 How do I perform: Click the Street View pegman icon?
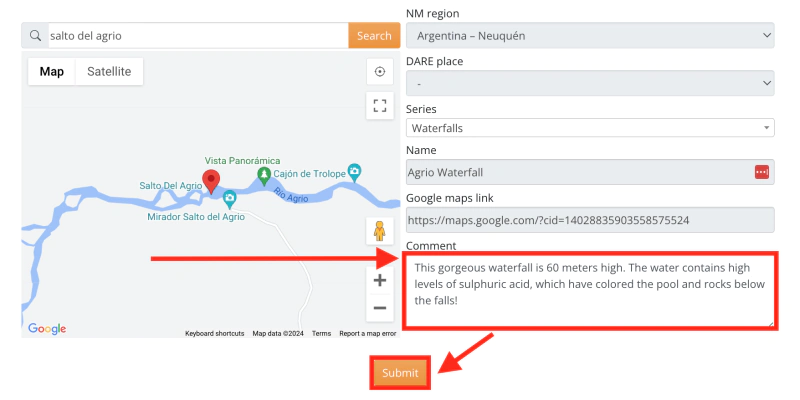point(379,231)
